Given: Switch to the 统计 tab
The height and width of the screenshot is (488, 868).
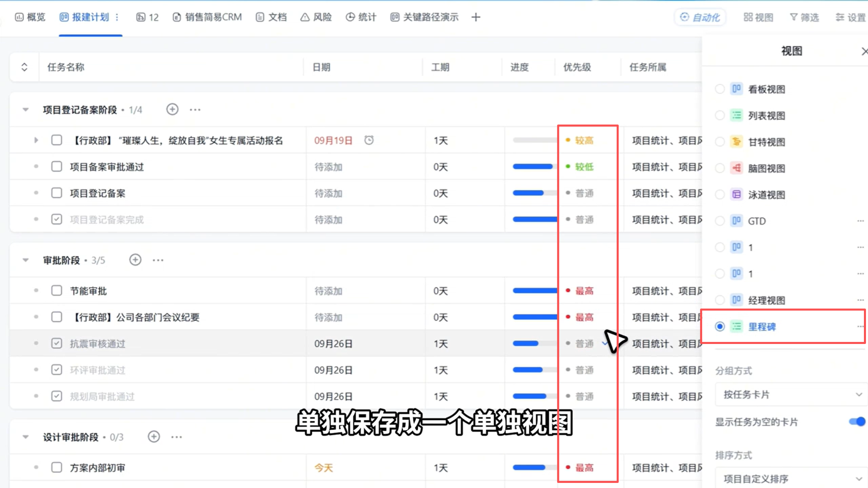Looking at the screenshot, I should (x=361, y=17).
